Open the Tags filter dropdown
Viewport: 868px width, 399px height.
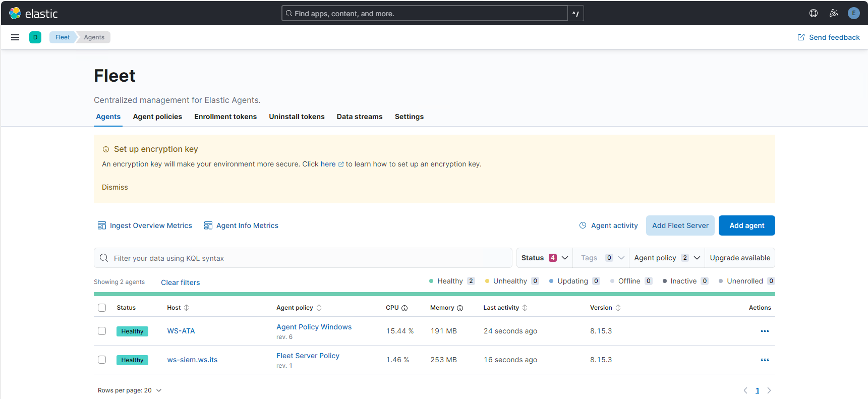(602, 258)
